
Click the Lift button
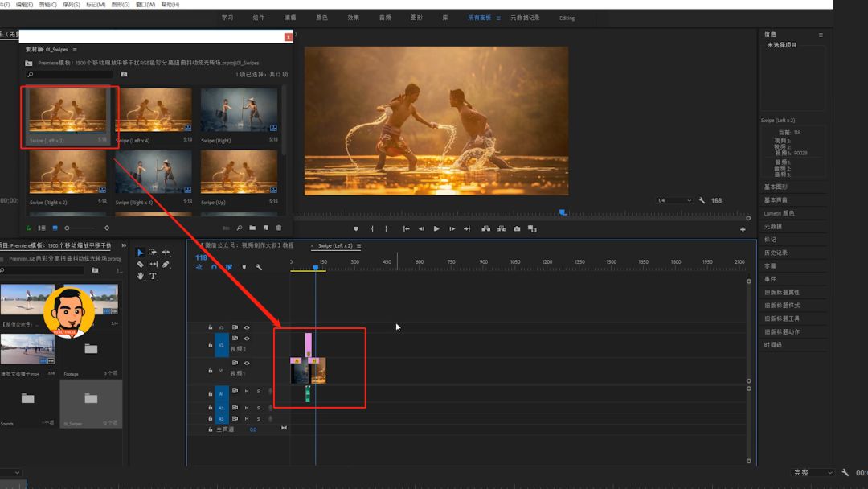(486, 228)
